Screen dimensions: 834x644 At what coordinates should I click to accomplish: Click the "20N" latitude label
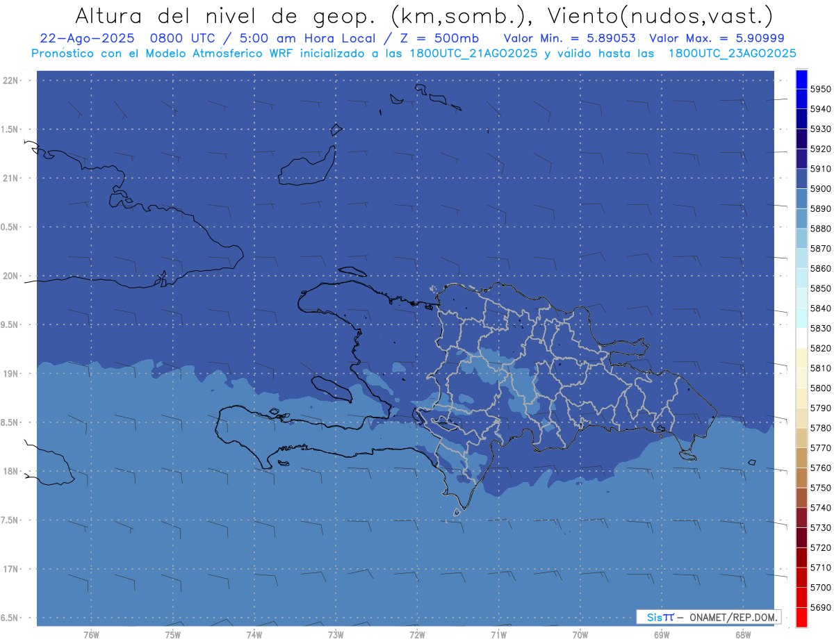[12, 276]
